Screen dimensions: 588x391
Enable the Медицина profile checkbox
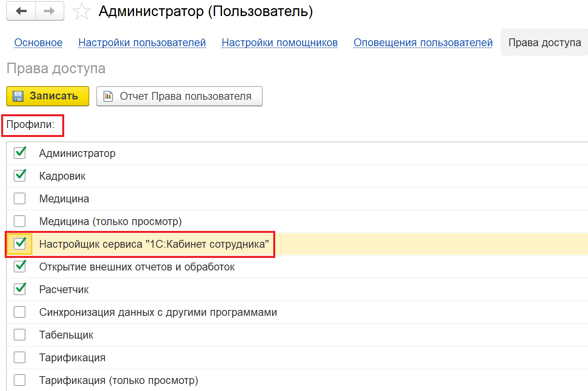20,198
